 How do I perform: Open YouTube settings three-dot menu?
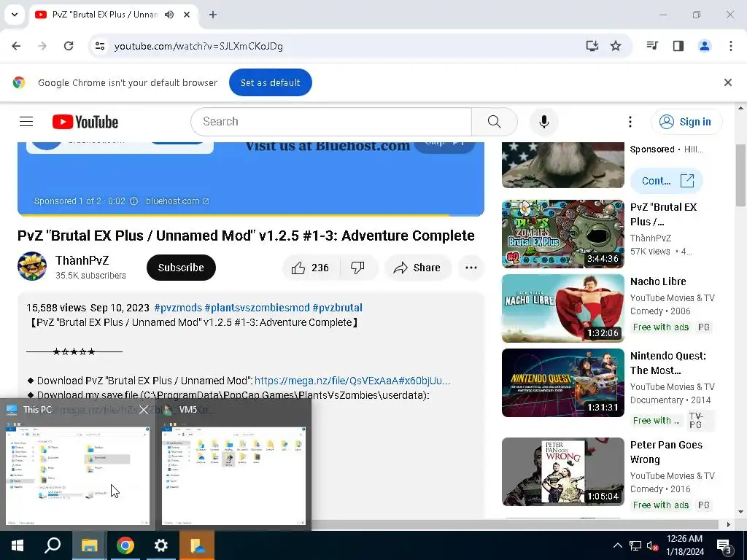630,122
